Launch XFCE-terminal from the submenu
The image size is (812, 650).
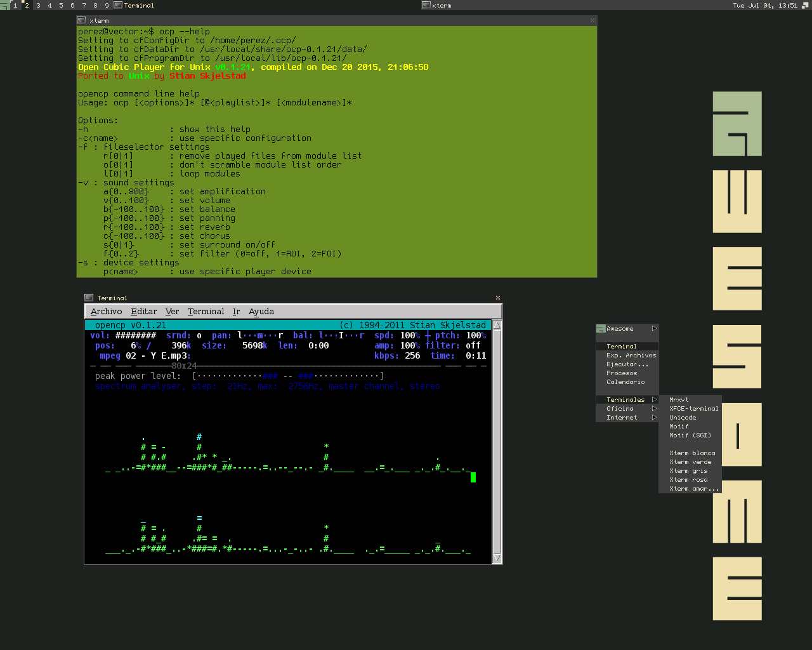[690, 409]
